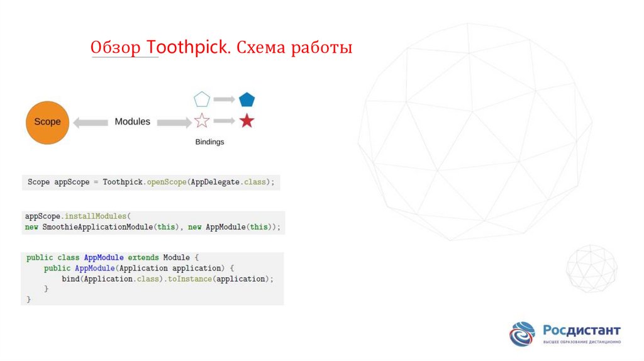Viewport: 644px width, 361px height.
Task: Click the outlined blue pentagon shape
Action: tap(202, 99)
